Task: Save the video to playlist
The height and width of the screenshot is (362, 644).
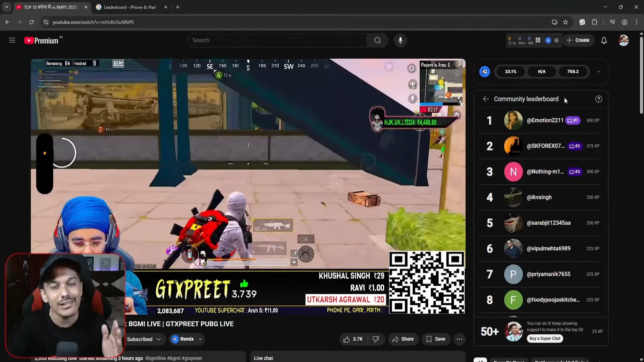Action: [436, 339]
